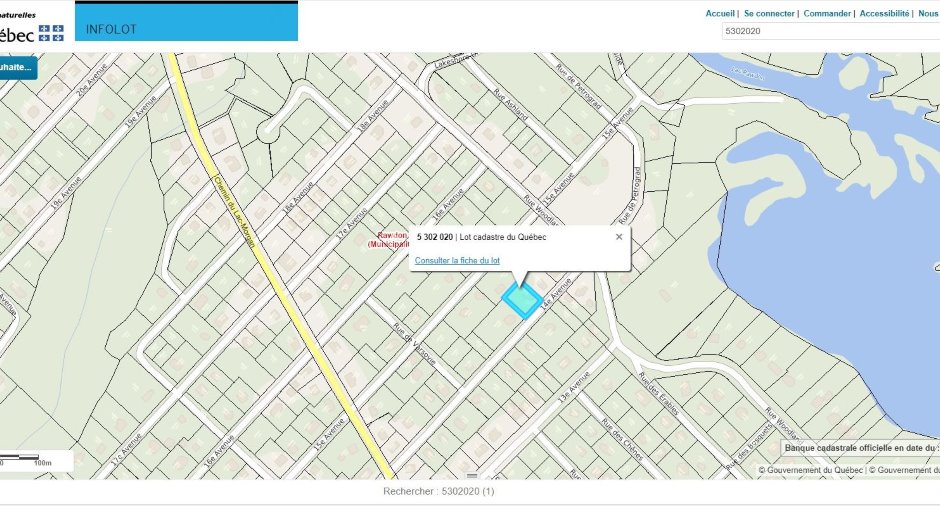The image size is (940, 506).
Task: Open the 'Se connecter' login link
Action: (x=769, y=13)
